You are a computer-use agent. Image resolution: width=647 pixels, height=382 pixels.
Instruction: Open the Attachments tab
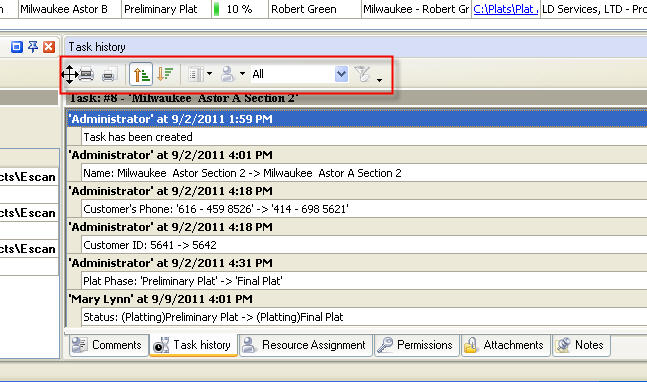point(506,345)
